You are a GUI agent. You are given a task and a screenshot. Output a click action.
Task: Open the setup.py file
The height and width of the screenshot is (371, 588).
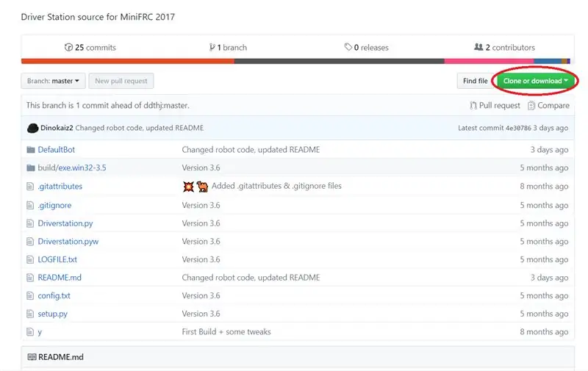(x=52, y=314)
